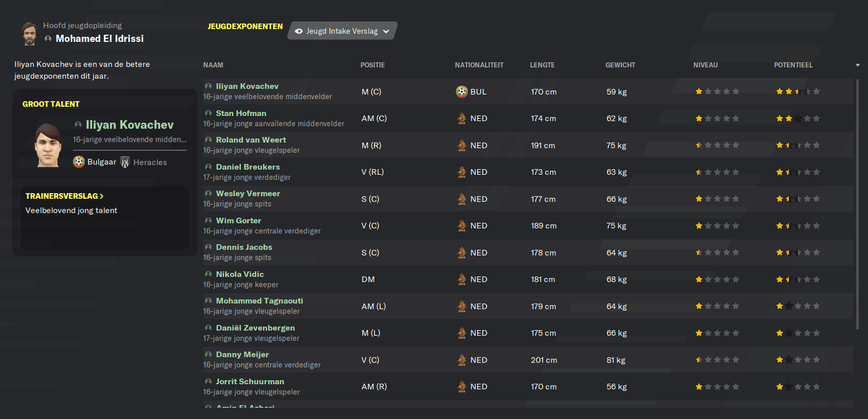Click Stan Hofman's potential star rating
868x419 pixels.
[x=798, y=119]
